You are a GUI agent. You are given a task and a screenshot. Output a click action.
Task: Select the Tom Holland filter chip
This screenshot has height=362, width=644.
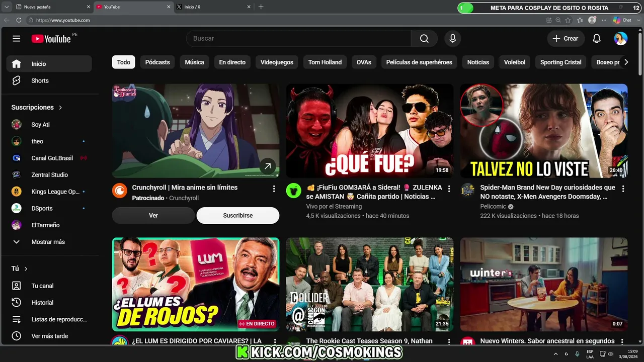coord(325,62)
